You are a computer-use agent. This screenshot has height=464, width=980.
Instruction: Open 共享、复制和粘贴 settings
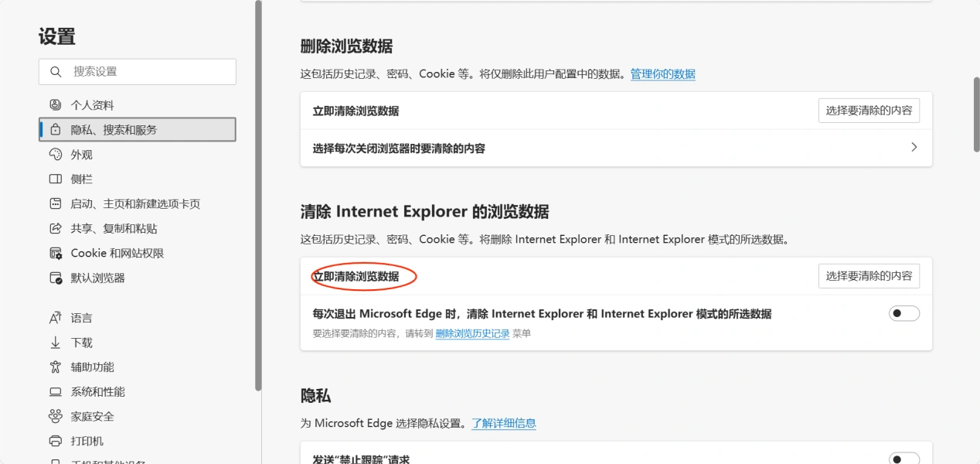pos(54,228)
